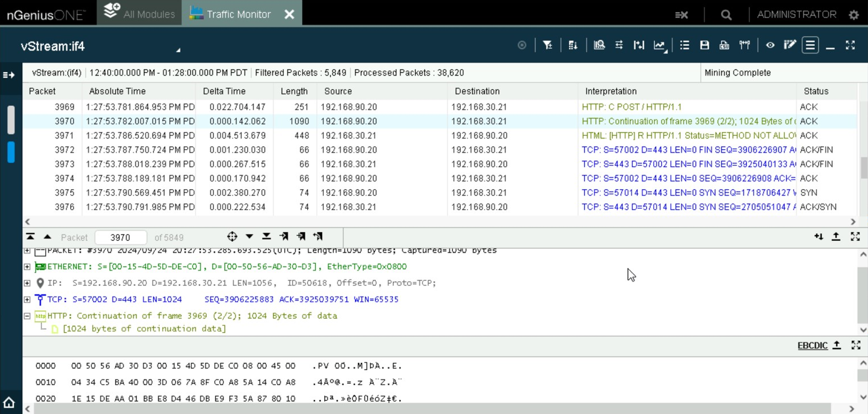Collapse the HTTP continuation tree node
Screen dimensions: 868x414
(27, 316)
